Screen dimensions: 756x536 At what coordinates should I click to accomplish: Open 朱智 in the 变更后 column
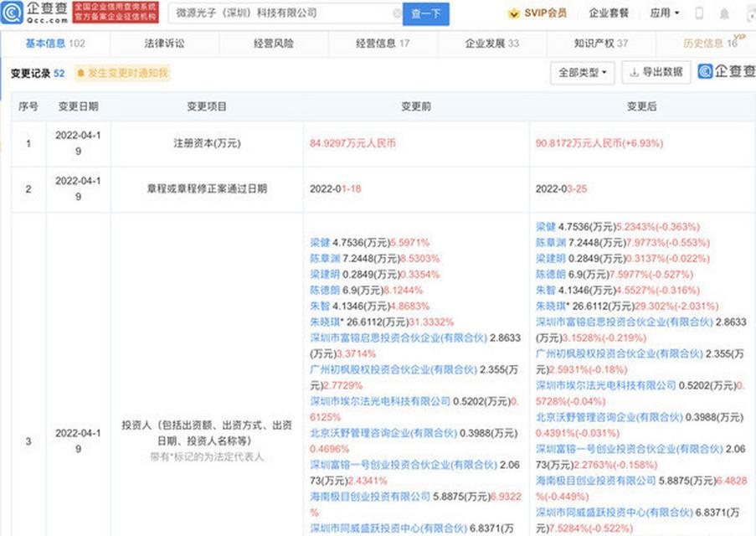coord(545,290)
